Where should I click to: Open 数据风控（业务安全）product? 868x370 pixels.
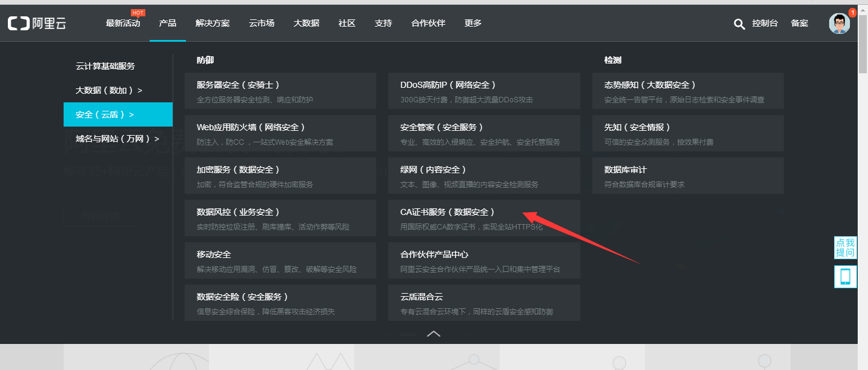[280, 218]
